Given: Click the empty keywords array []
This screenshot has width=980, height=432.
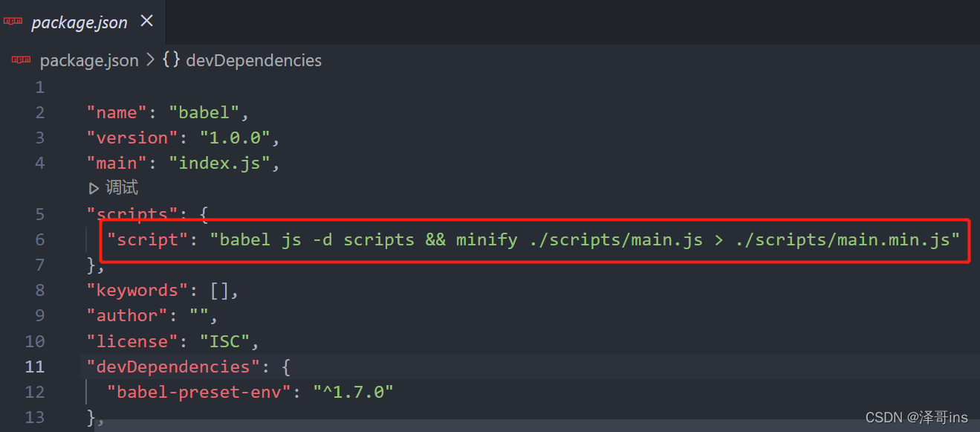Looking at the screenshot, I should click(x=221, y=289).
